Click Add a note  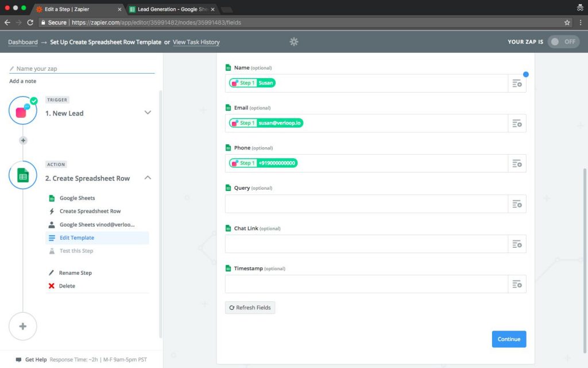[x=23, y=81]
